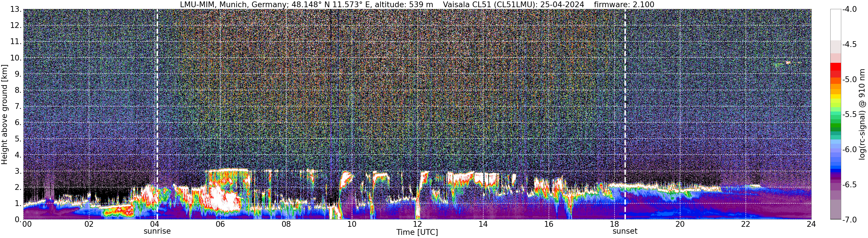Click the height axis tick label '5.'
Screen dimensions: 868x238
tap(18, 139)
